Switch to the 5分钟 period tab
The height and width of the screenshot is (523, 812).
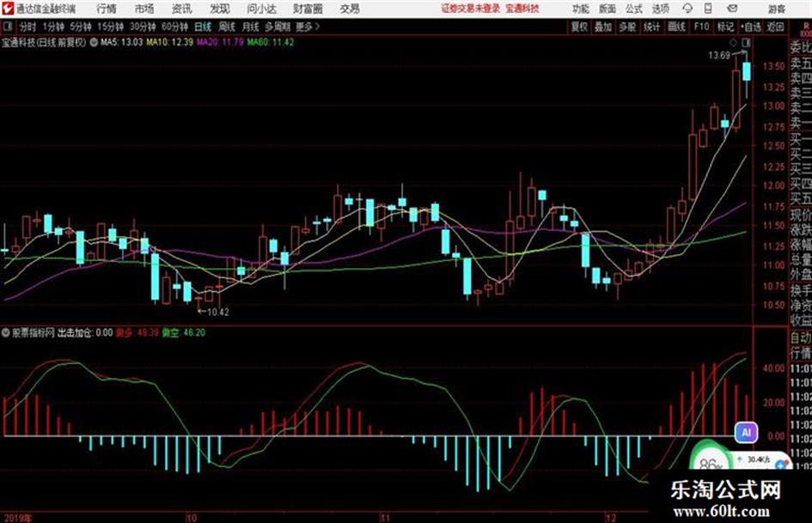[80, 27]
